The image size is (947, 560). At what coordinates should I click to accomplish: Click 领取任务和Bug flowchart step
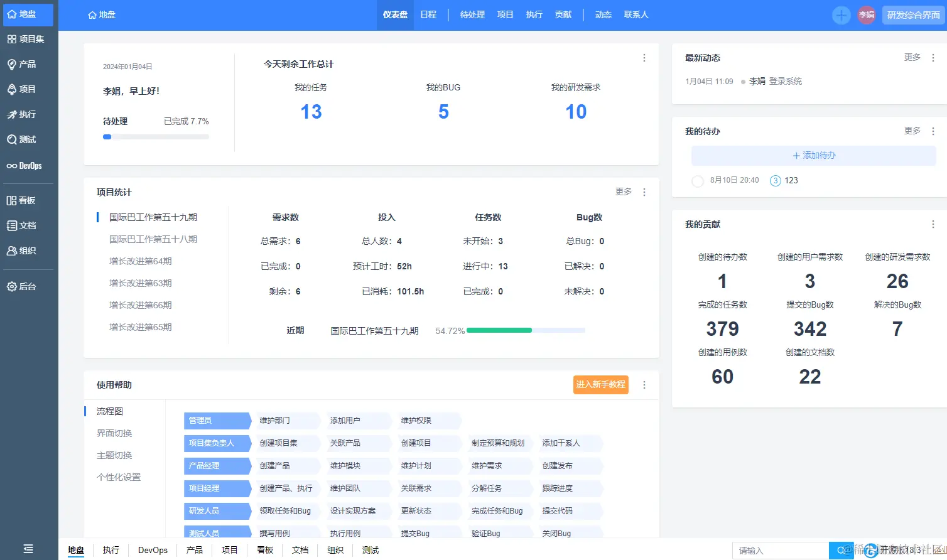tap(287, 511)
